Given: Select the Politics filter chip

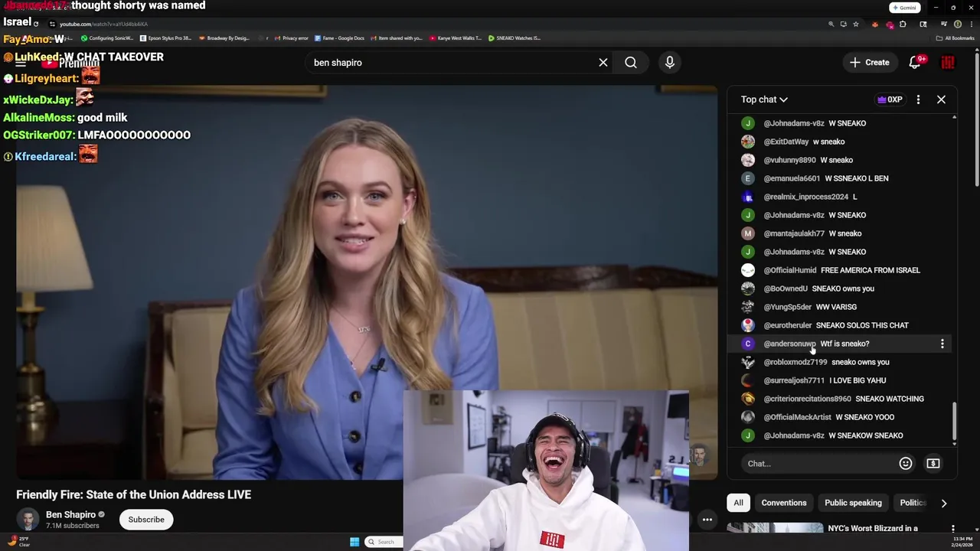Looking at the screenshot, I should [912, 503].
